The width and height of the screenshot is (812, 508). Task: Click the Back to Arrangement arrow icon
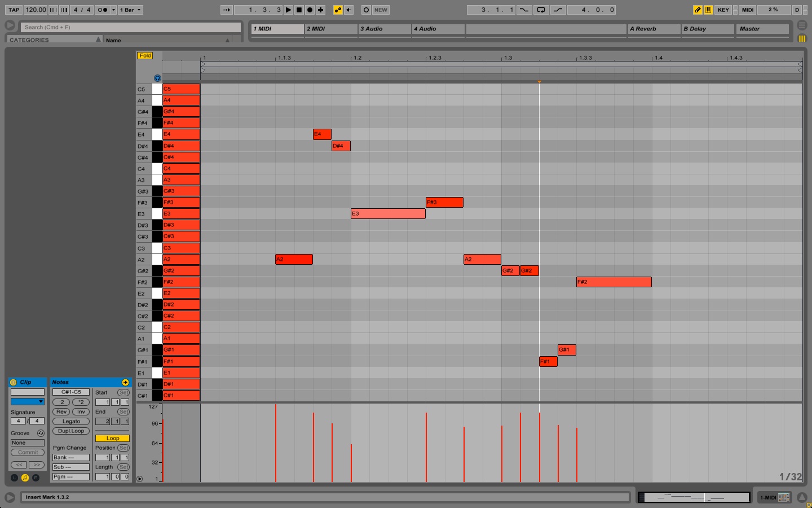tap(348, 10)
